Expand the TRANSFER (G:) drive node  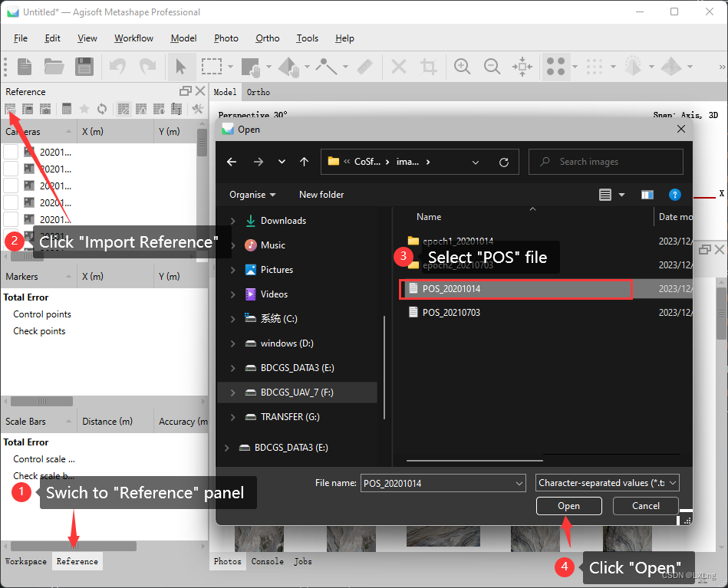point(233,417)
